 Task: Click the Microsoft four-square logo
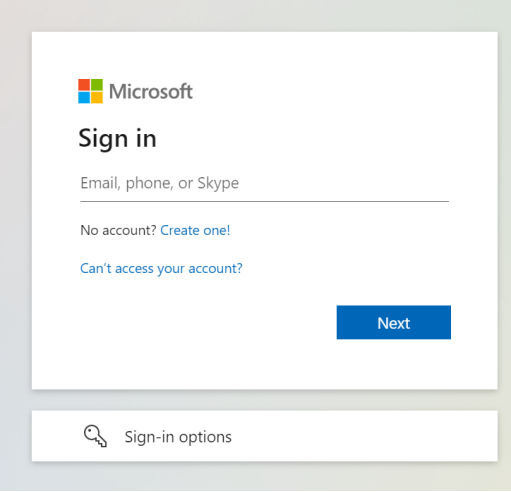pos(90,91)
